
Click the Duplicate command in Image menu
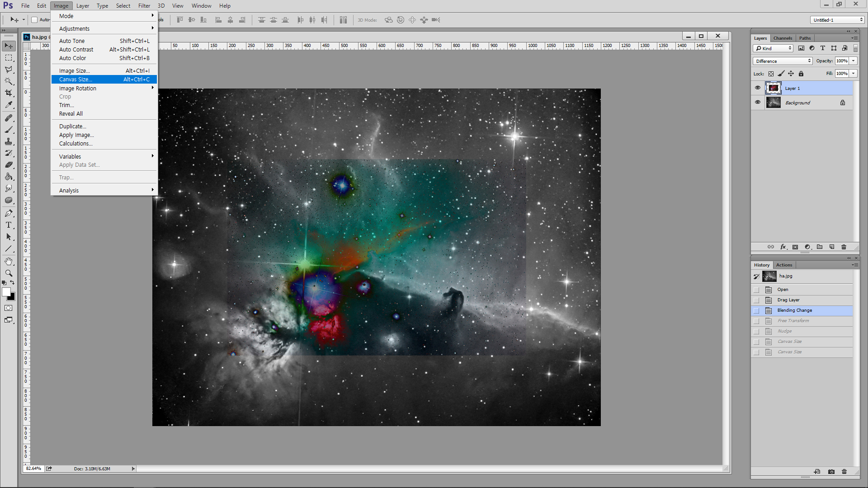tap(104, 127)
